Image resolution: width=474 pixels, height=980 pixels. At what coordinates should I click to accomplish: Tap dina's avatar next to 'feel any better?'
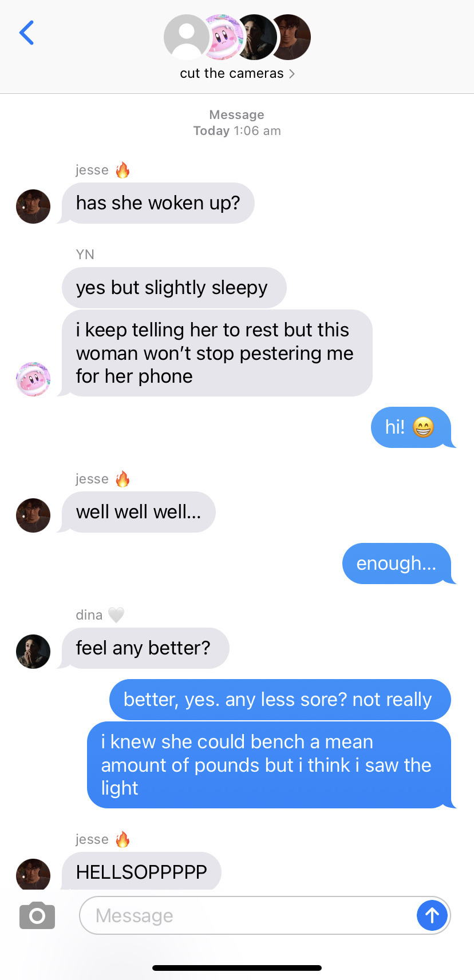(33, 652)
